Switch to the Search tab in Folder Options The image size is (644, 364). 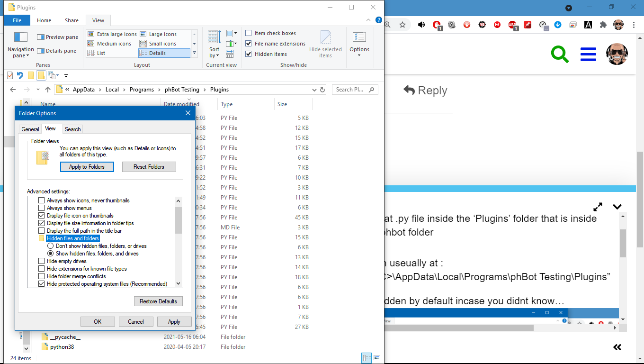coord(72,129)
